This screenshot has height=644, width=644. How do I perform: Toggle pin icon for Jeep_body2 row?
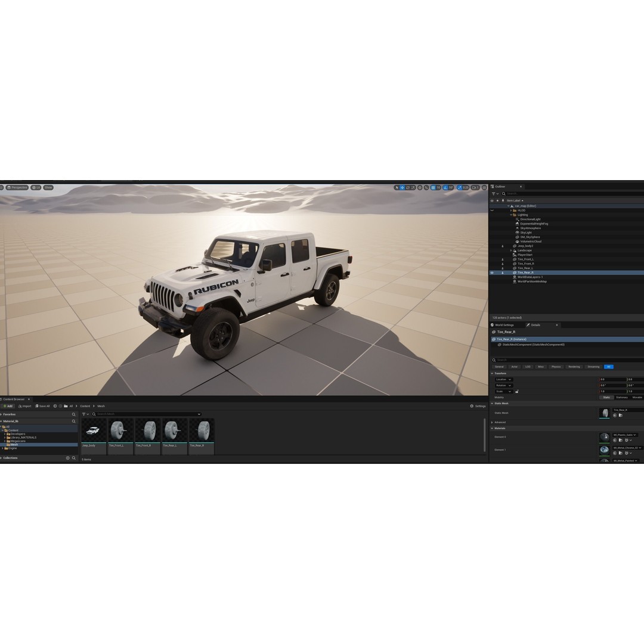point(503,246)
